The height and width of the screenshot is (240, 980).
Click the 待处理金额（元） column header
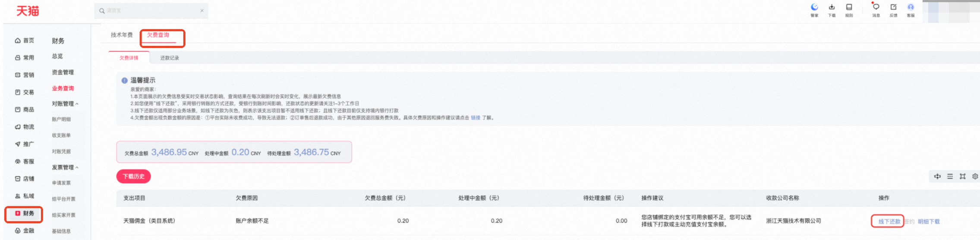603,198
